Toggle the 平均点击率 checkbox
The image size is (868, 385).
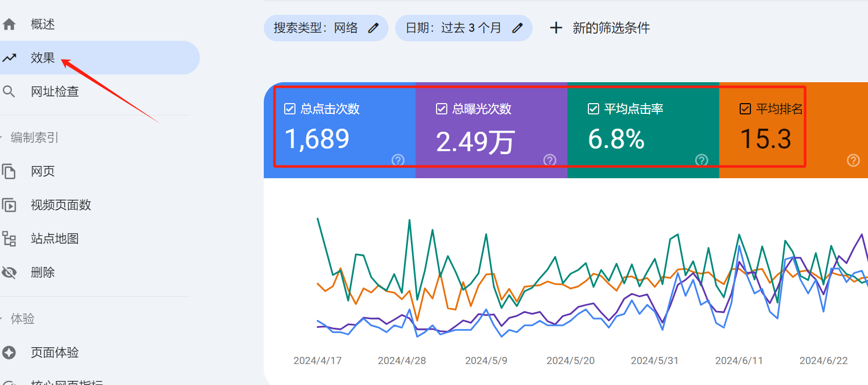pyautogui.click(x=593, y=109)
